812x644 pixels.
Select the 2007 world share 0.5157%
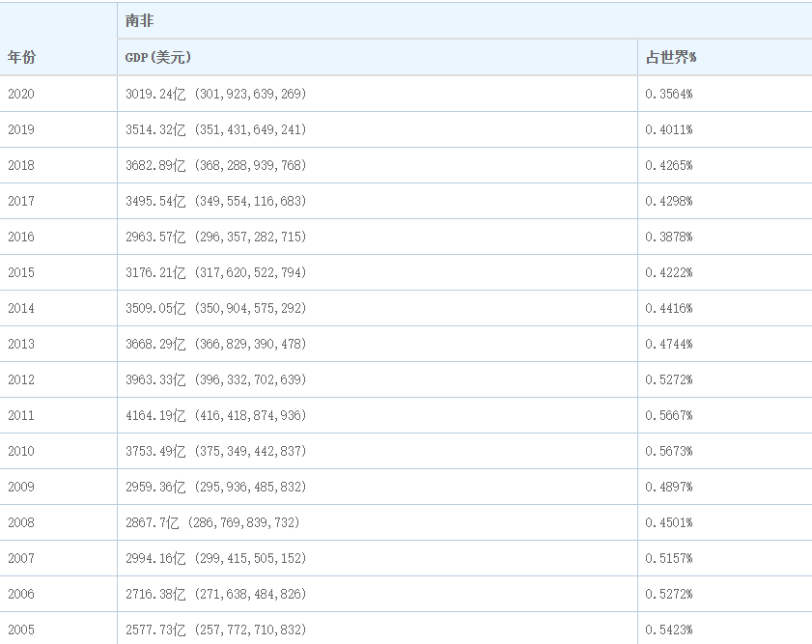(668, 558)
